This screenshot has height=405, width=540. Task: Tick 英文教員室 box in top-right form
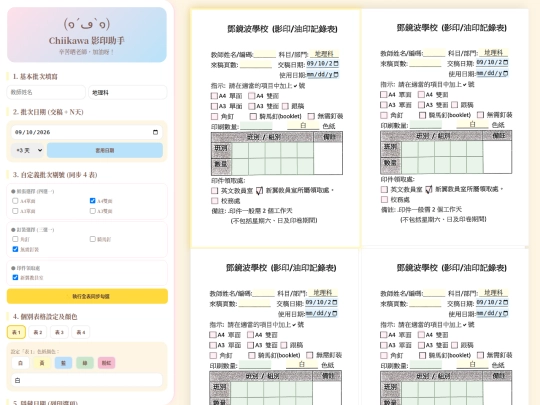tap(384, 189)
